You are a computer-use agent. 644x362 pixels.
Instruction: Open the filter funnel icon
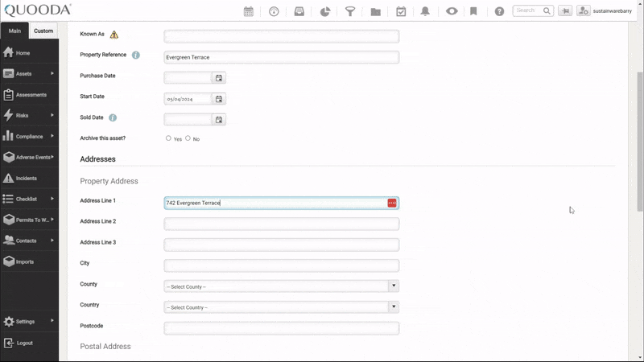pyautogui.click(x=350, y=11)
